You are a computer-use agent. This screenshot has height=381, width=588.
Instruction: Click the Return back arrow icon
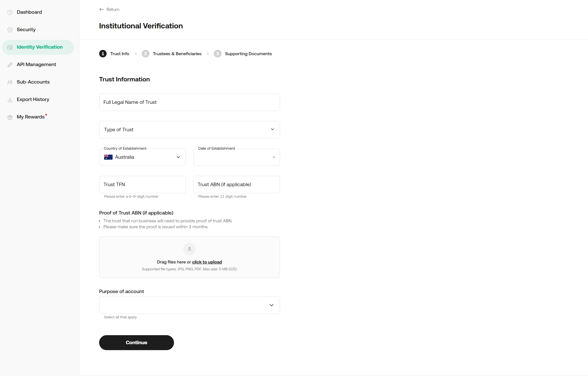(x=101, y=9)
